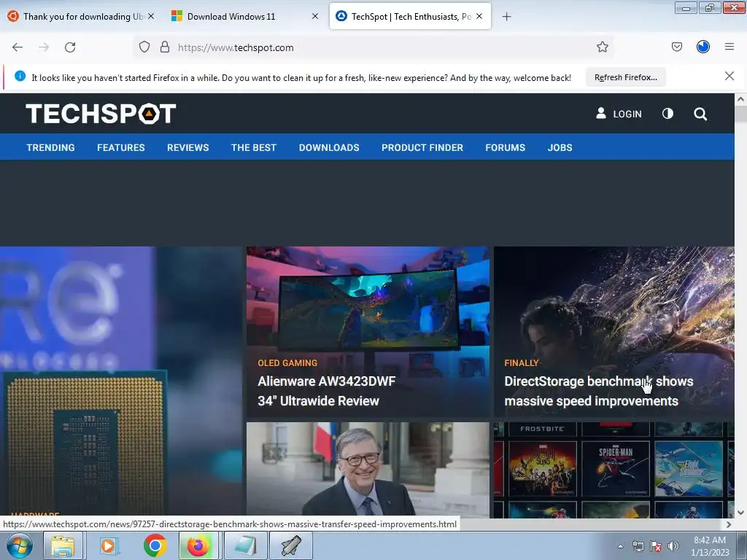This screenshot has height=560, width=747.
Task: Open the game covers article thumbnail
Action: (x=614, y=470)
